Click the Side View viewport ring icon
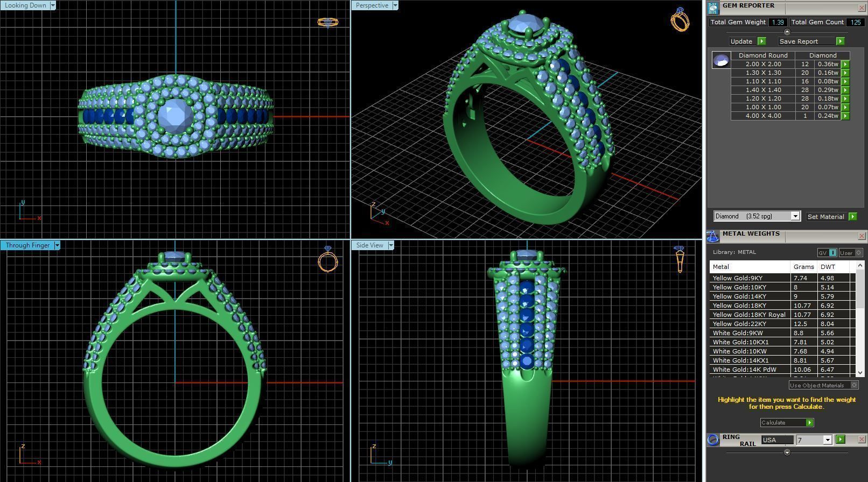The height and width of the screenshot is (482, 868). pyautogui.click(x=679, y=259)
